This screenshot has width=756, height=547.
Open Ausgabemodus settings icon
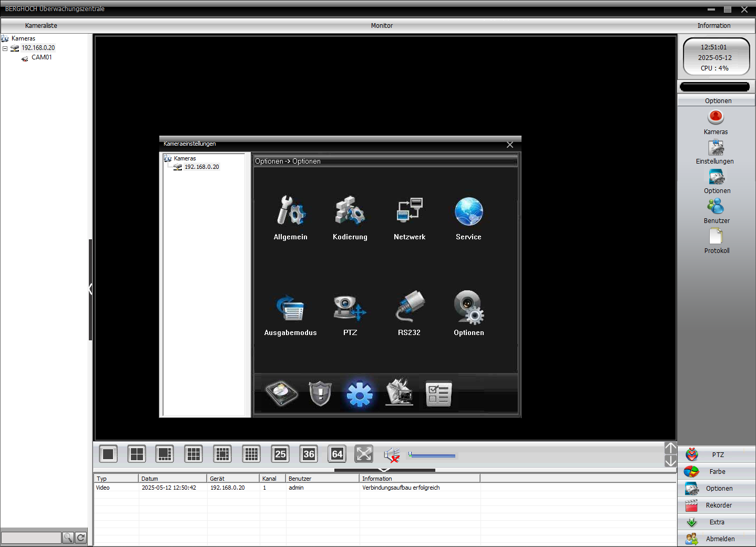point(291,307)
